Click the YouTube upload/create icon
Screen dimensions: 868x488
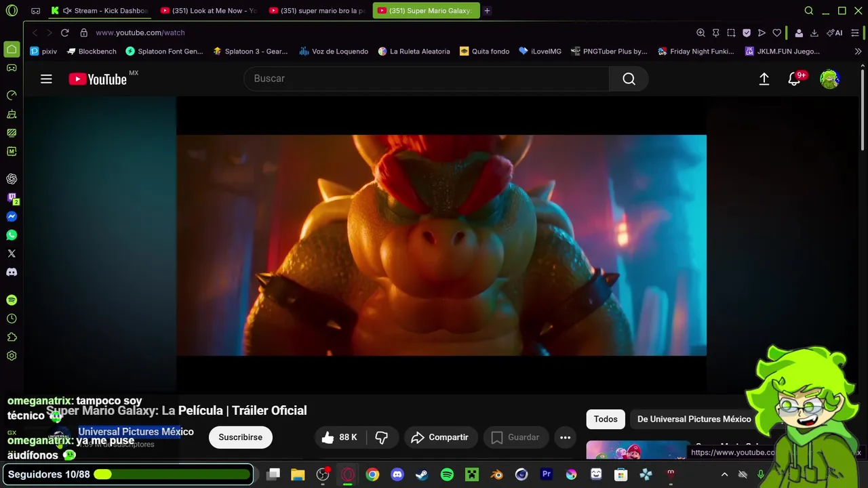pyautogui.click(x=764, y=79)
